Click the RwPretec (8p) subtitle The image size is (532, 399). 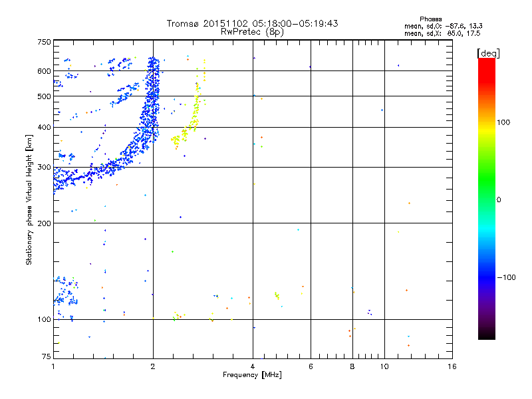point(252,32)
